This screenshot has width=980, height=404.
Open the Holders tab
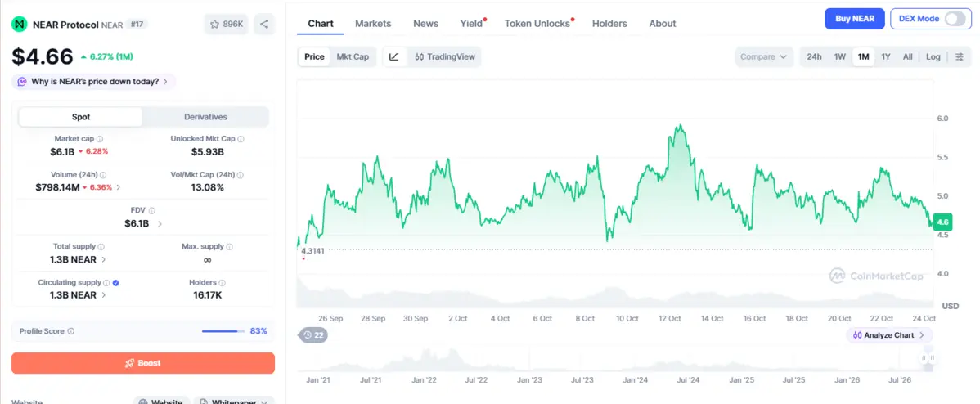pyautogui.click(x=609, y=23)
